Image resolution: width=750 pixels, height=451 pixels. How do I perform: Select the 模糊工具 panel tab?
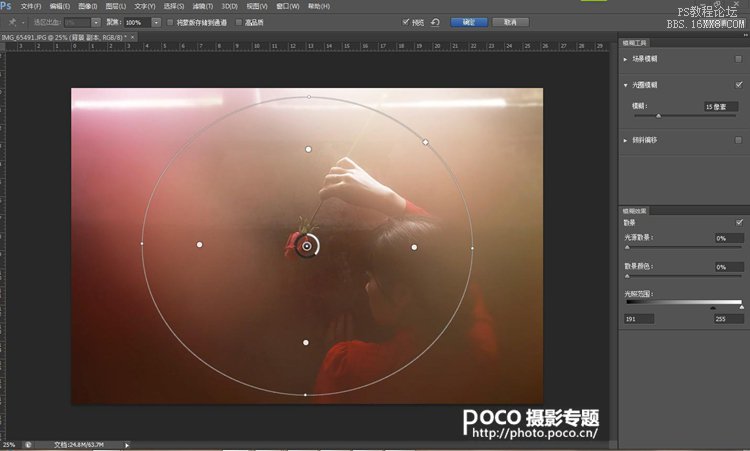click(634, 43)
